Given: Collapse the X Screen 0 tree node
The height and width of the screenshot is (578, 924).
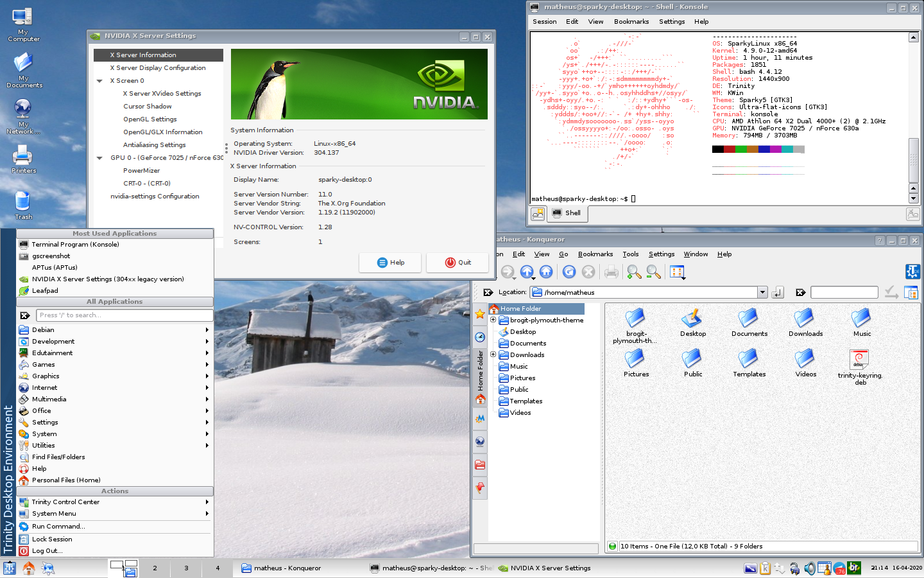Looking at the screenshot, I should point(99,81).
